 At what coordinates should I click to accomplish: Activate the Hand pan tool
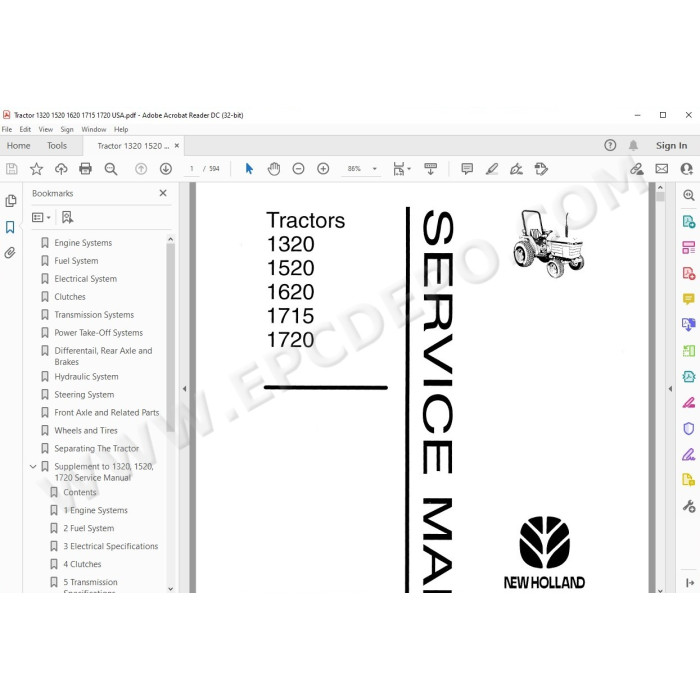274,169
